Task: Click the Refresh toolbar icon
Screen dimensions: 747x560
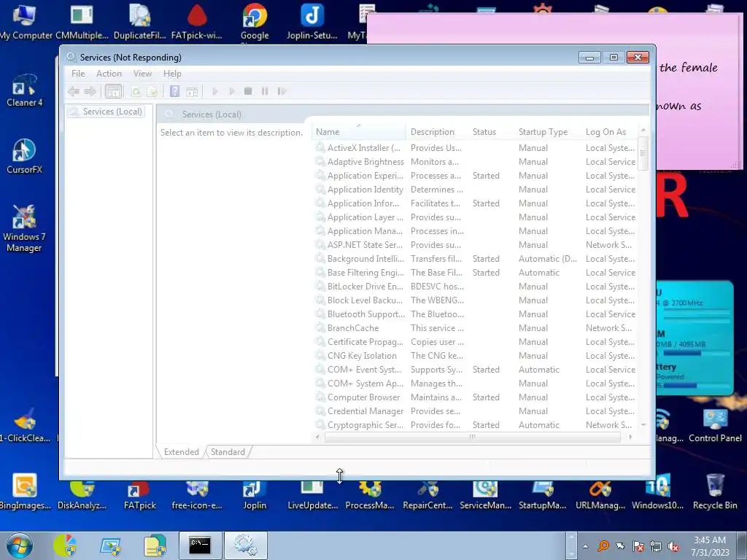Action: [x=136, y=91]
